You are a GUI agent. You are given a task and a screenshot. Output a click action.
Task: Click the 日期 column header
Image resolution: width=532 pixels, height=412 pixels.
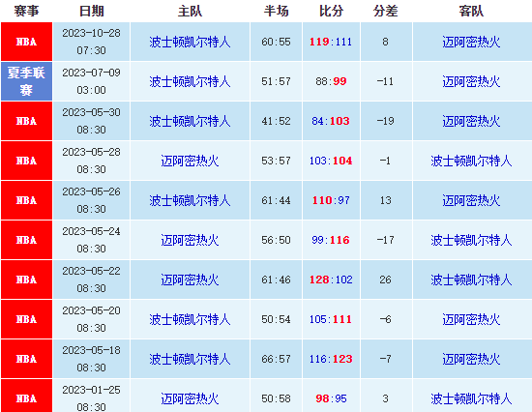click(x=91, y=12)
